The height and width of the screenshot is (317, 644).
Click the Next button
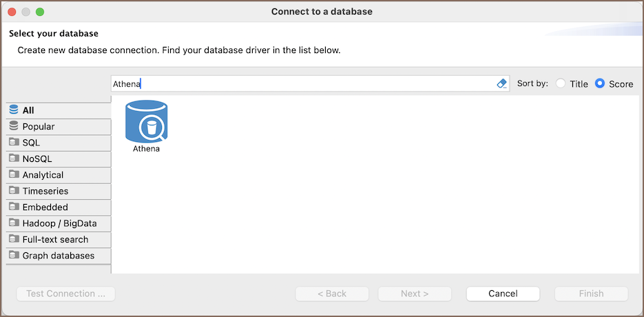pyautogui.click(x=415, y=294)
